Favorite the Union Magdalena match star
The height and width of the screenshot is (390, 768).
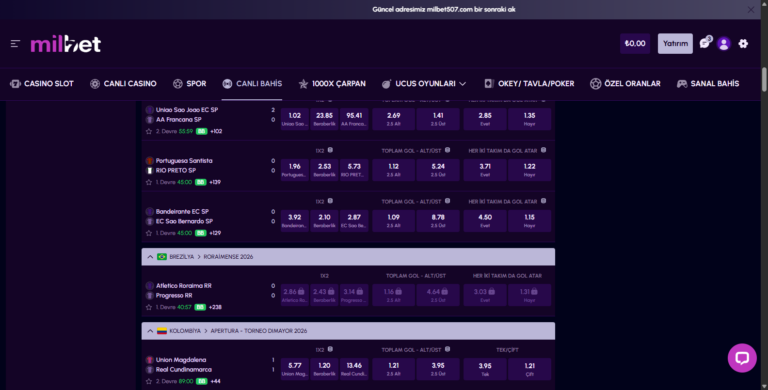pos(149,381)
